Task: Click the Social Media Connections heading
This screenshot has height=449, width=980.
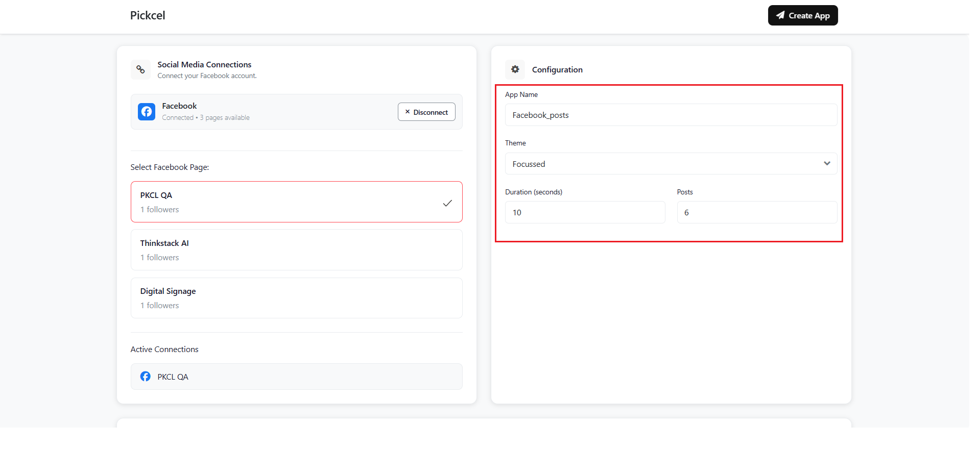Action: point(204,65)
